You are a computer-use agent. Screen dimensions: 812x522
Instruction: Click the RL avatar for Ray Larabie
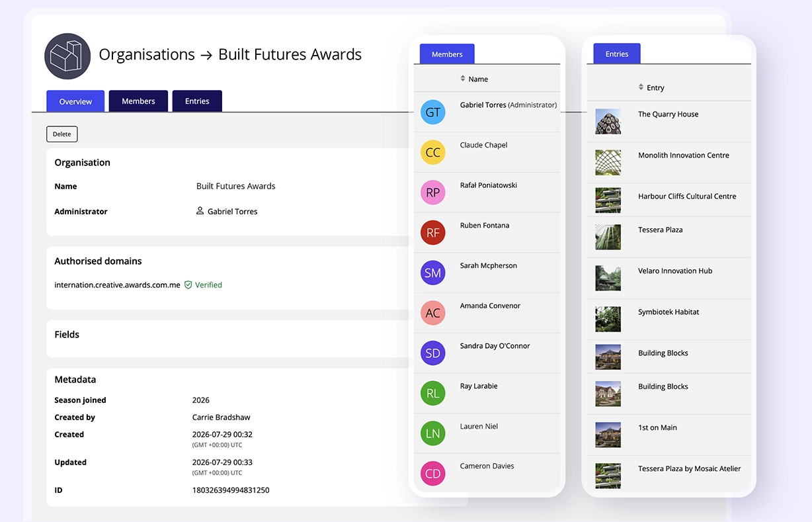click(x=433, y=394)
